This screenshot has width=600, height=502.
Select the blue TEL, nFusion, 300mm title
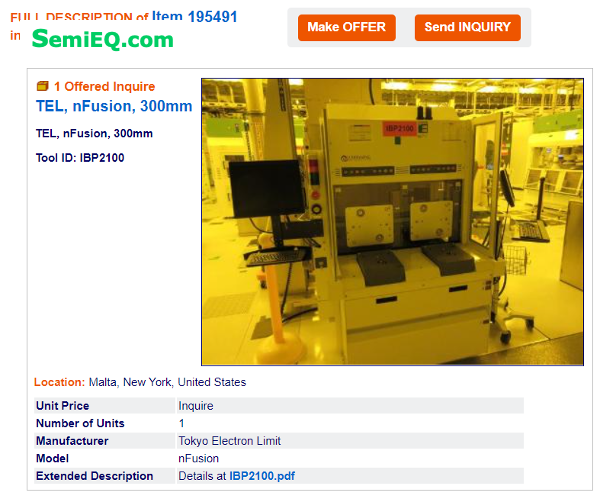point(114,106)
